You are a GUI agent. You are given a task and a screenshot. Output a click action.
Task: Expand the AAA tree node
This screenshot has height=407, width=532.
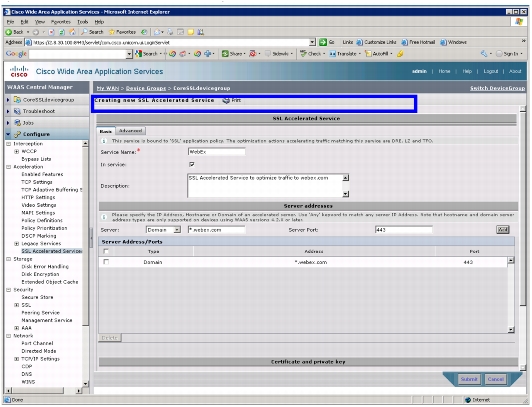point(16,328)
